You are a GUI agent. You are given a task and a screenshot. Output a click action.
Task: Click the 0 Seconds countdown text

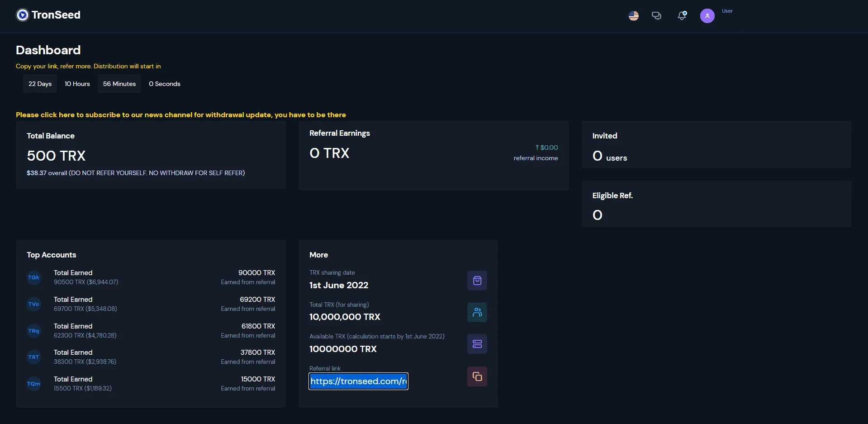pos(165,84)
